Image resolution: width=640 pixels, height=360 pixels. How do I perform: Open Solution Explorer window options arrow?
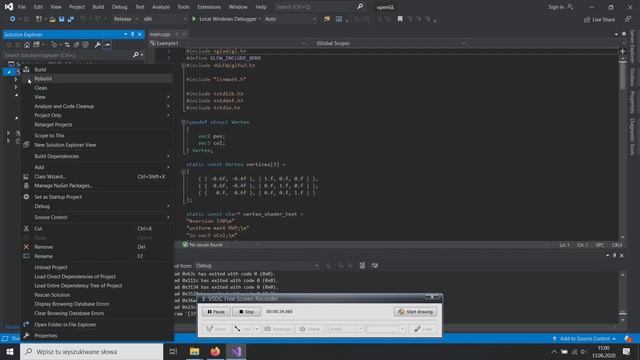coord(125,34)
